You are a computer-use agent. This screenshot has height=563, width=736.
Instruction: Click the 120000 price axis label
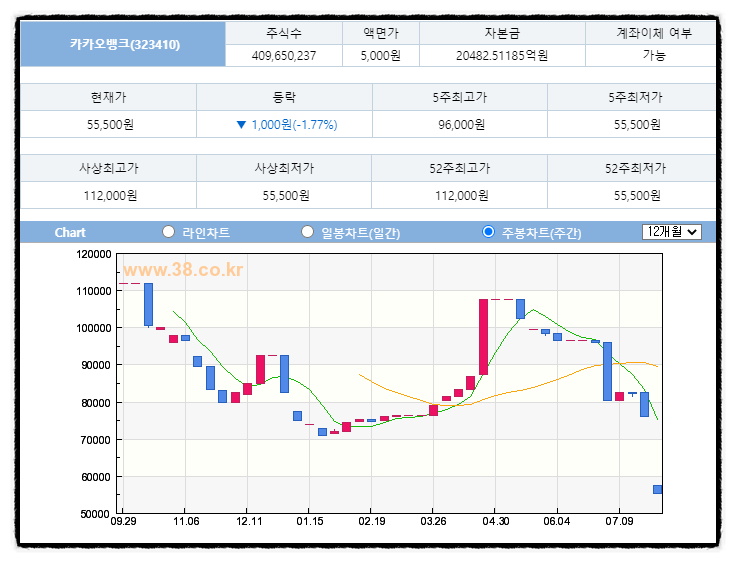(94, 255)
